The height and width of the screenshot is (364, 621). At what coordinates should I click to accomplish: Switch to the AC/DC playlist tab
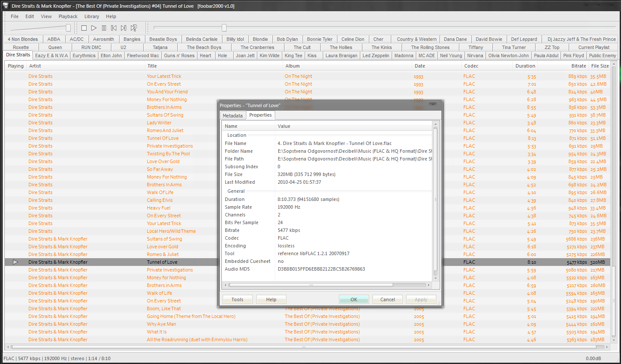pos(77,39)
